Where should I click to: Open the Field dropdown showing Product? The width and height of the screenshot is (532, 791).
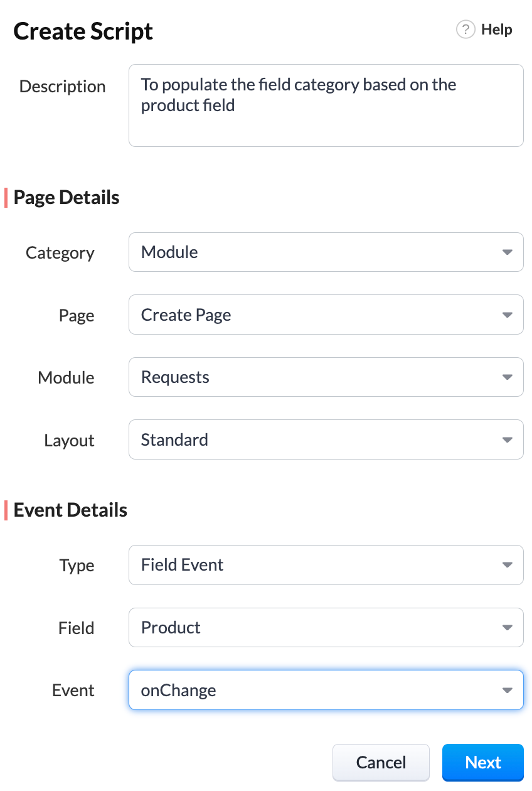[x=326, y=627]
